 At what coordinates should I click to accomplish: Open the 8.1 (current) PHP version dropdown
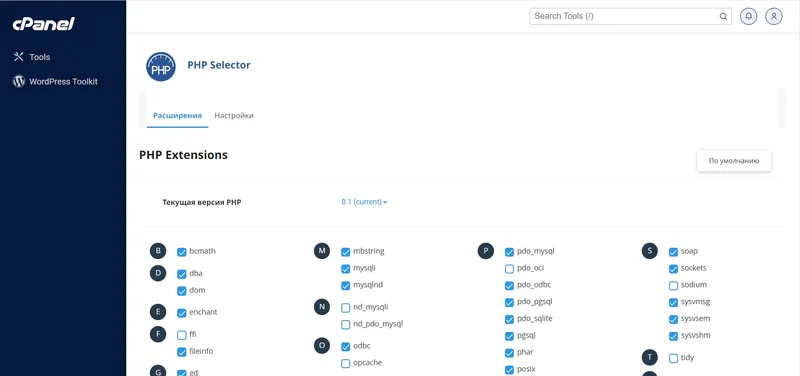(364, 202)
